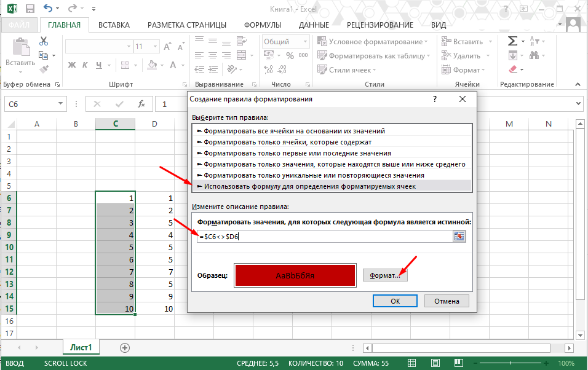Click the AutoSum sigma icon
The height and width of the screenshot is (370, 588).
coord(512,41)
